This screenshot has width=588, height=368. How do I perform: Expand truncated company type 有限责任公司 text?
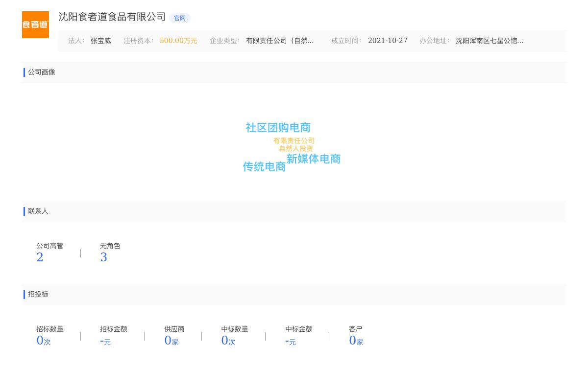[280, 41]
